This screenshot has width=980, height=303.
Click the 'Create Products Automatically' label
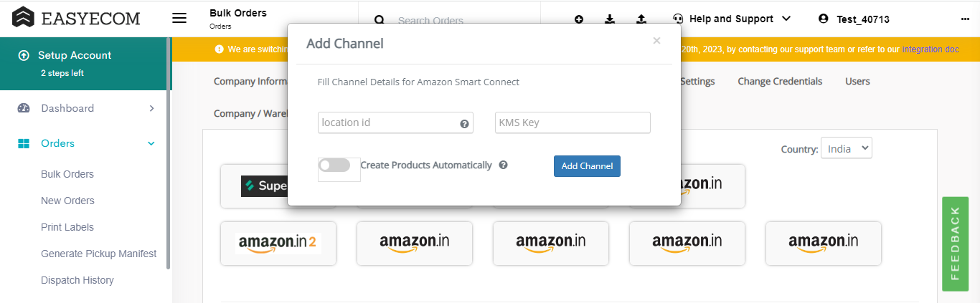[426, 165]
